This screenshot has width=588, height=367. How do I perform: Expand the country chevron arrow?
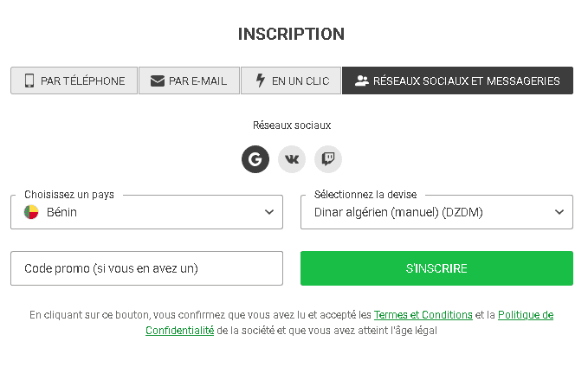click(x=268, y=212)
